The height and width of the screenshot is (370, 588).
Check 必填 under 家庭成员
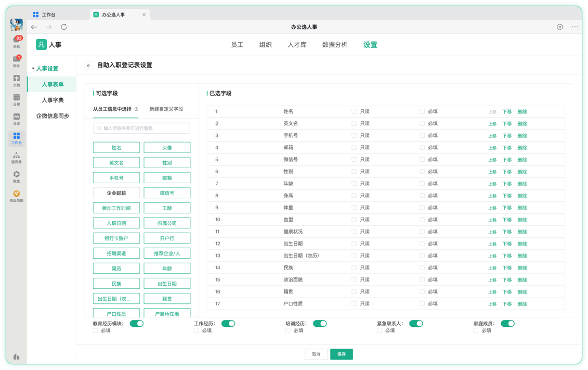tap(476, 330)
